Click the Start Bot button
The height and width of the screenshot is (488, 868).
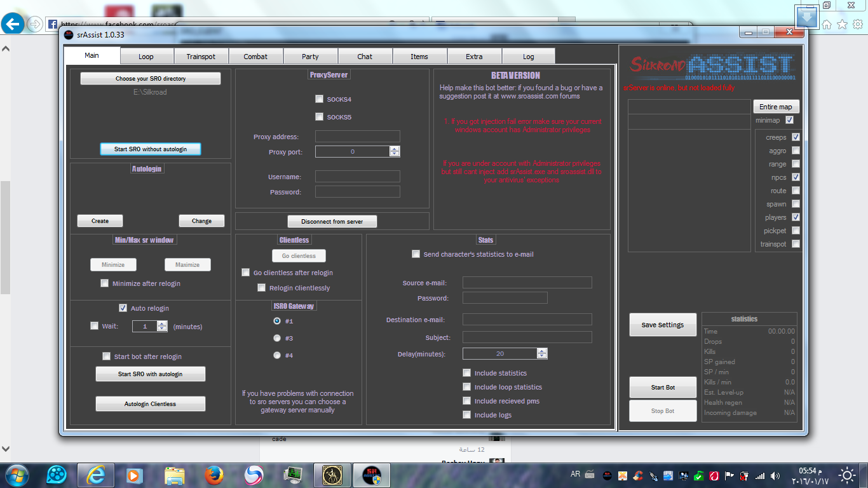coord(663,387)
